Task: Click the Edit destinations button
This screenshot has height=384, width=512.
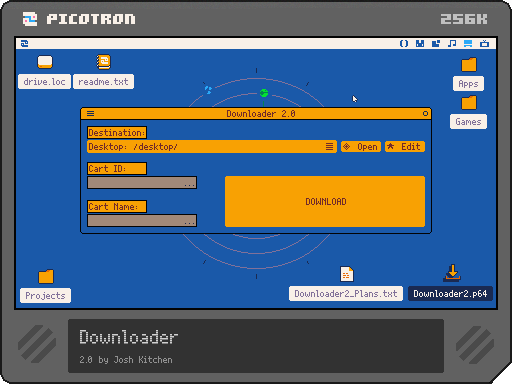Action: 405,147
